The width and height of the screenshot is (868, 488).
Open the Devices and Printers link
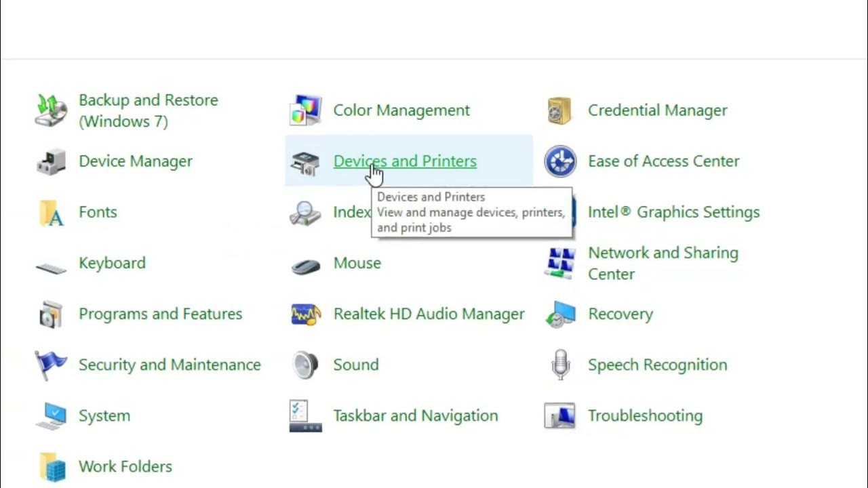pyautogui.click(x=405, y=161)
